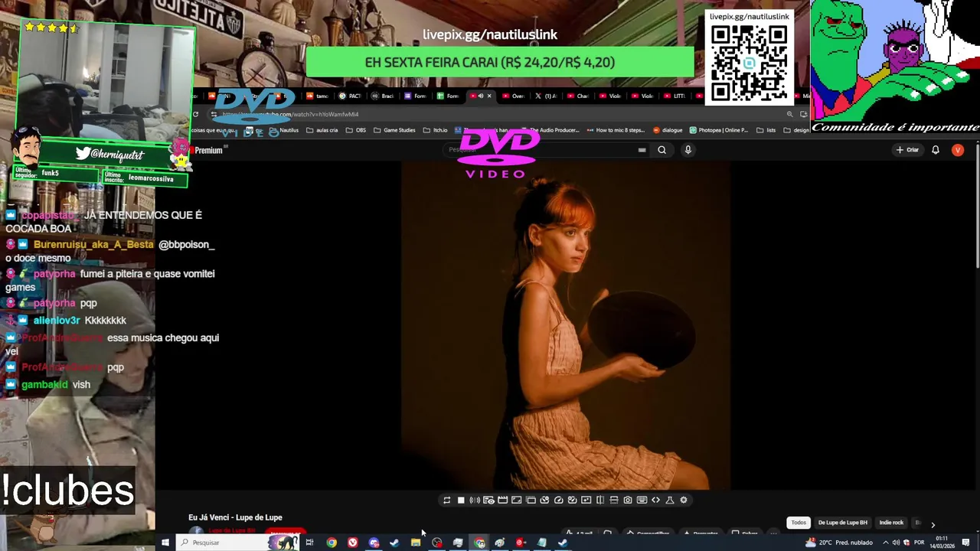Open weather widget 20°C Pred. nublado
Screen dimensions: 980x551
click(839, 543)
